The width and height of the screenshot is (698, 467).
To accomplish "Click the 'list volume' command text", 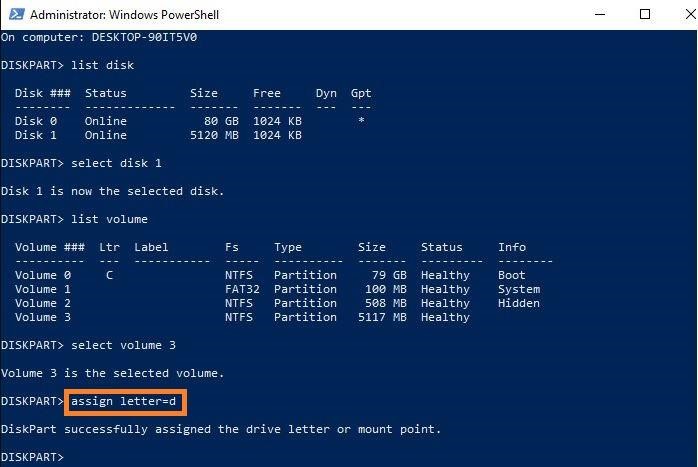I will pos(110,219).
